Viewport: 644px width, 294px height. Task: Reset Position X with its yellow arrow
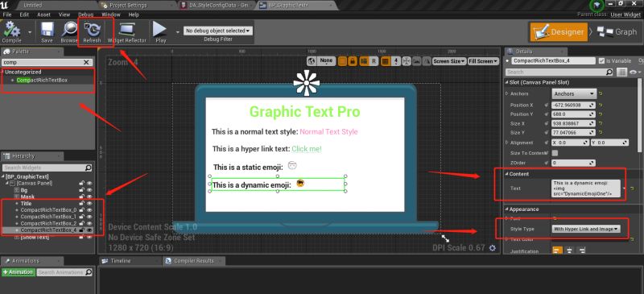pos(601,106)
